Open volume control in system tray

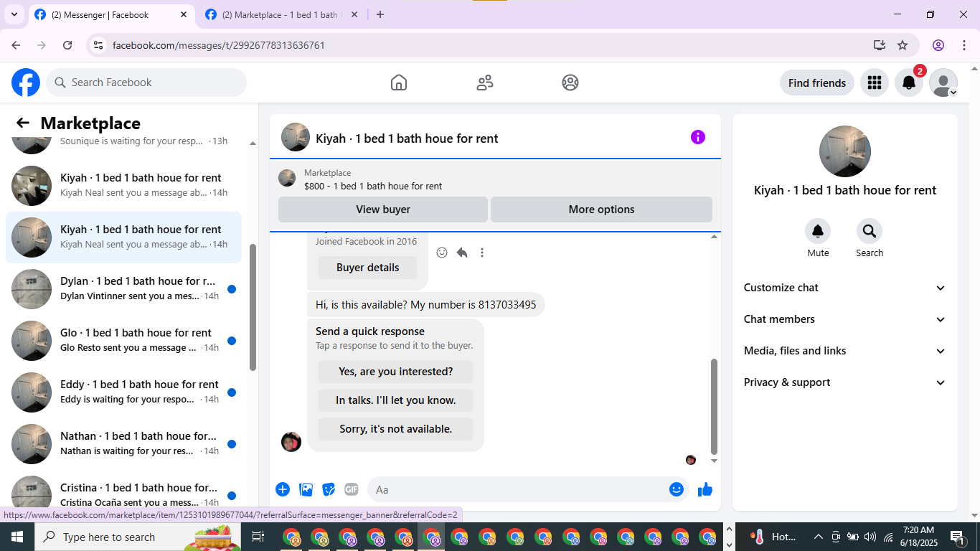coord(870,537)
